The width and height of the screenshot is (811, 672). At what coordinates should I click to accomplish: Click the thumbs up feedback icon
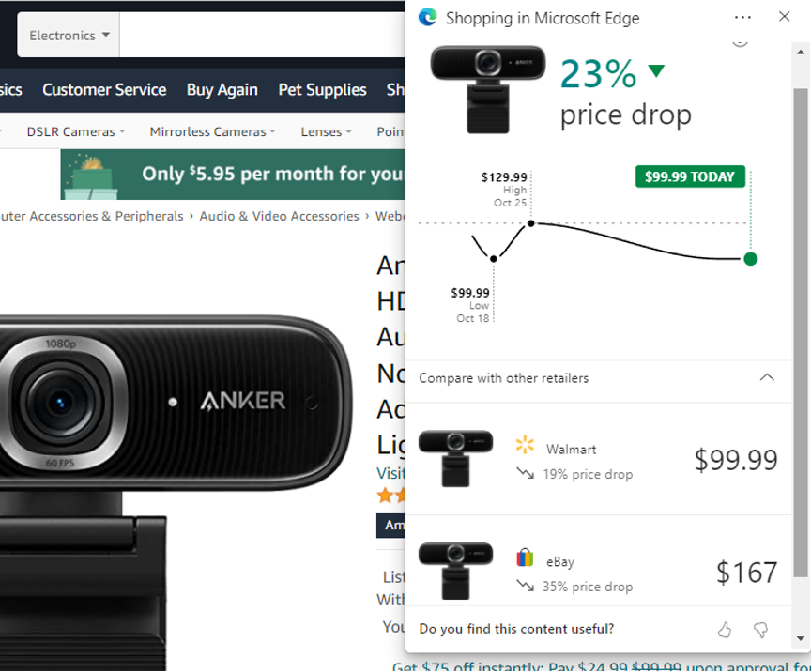(x=724, y=630)
